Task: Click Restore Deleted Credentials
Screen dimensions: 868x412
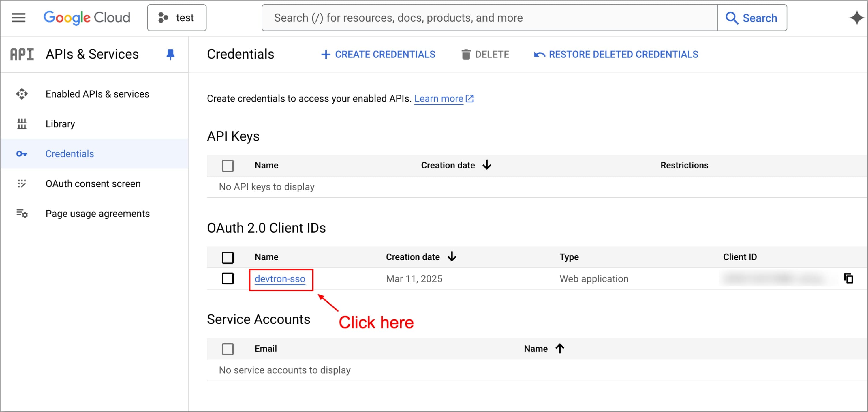Action: 616,54
